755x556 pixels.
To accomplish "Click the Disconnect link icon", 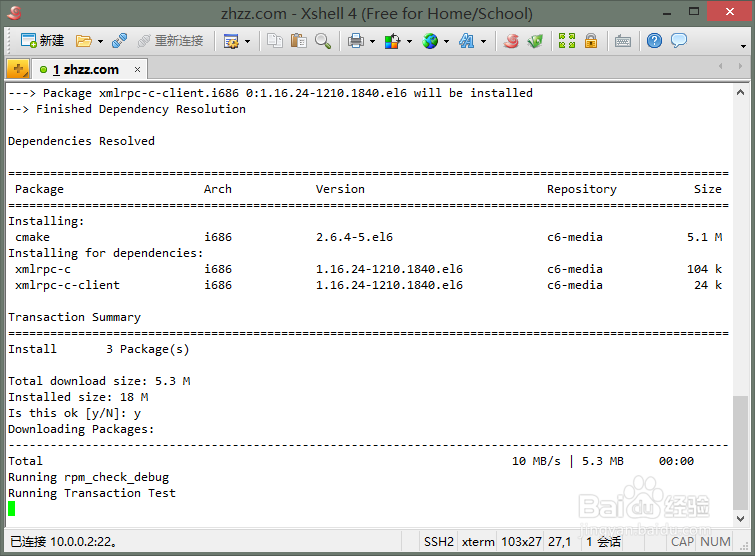I will [119, 41].
